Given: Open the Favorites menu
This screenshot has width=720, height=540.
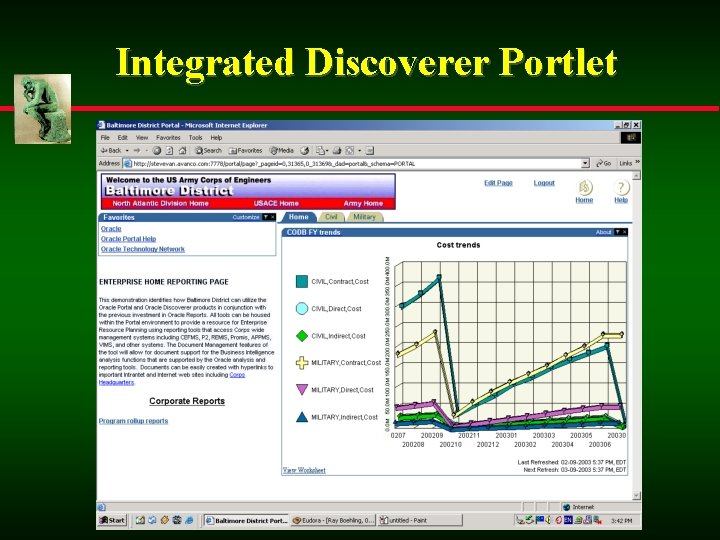Looking at the screenshot, I should pos(168,137).
